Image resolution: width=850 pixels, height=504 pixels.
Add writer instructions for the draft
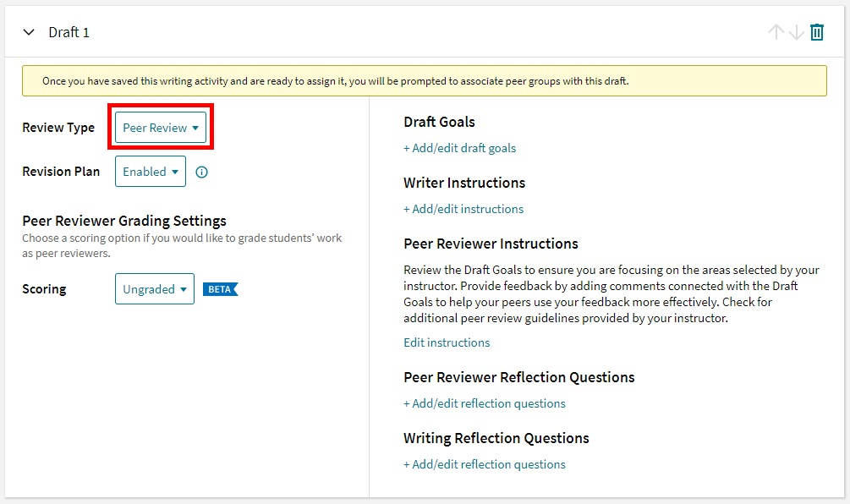pyautogui.click(x=463, y=209)
